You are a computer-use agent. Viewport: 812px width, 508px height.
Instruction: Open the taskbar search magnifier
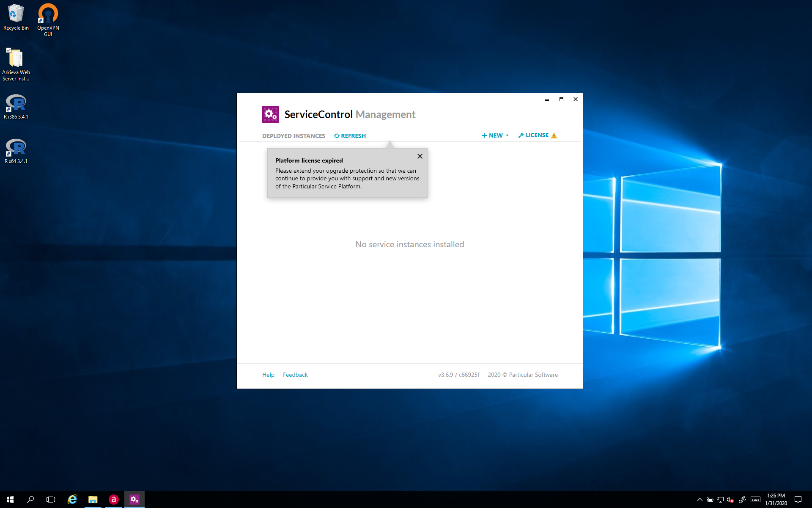pos(30,500)
